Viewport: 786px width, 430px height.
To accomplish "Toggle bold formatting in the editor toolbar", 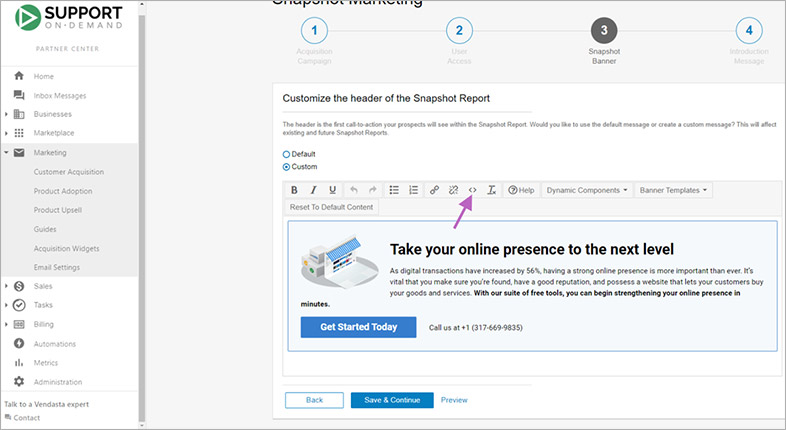I will [x=294, y=190].
